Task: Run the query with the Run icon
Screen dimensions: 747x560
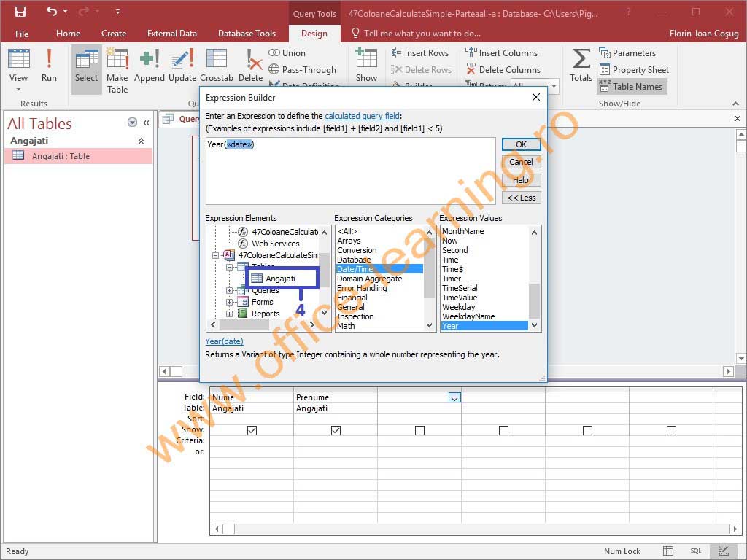Action: point(49,65)
